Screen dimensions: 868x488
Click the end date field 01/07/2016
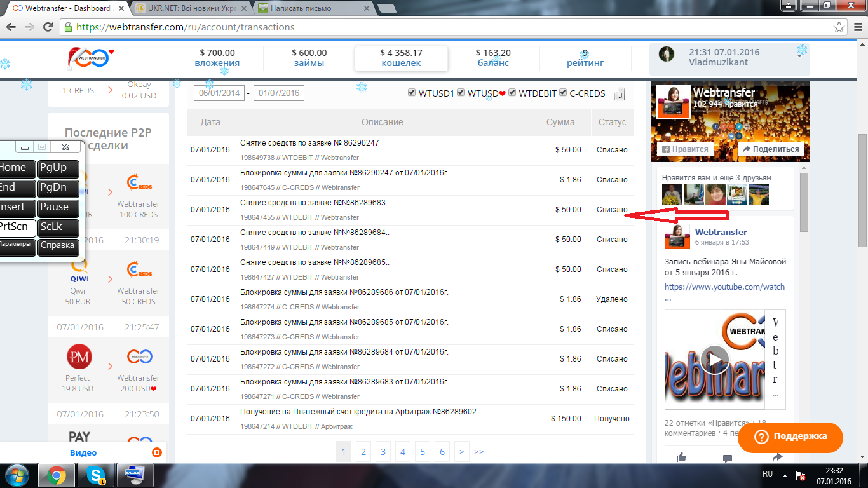pyautogui.click(x=278, y=93)
